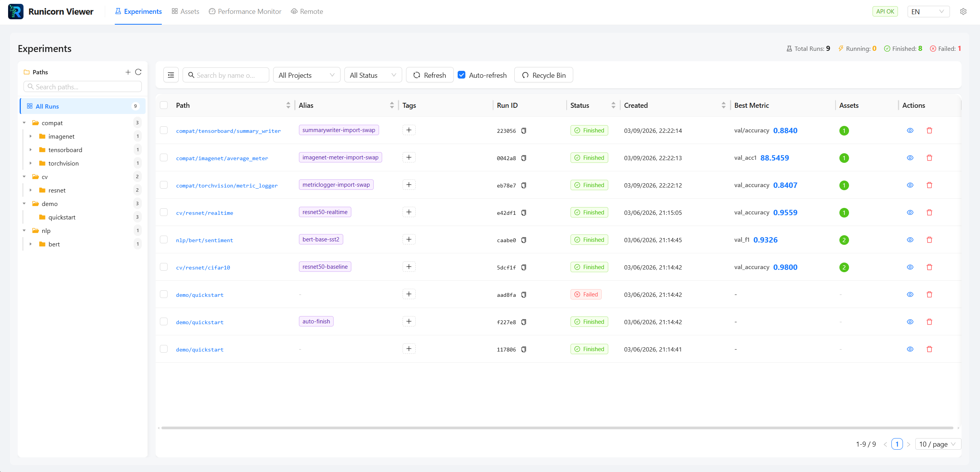Click delete icon for cv/resnet/realtime run
The image size is (980, 472).
tap(929, 213)
